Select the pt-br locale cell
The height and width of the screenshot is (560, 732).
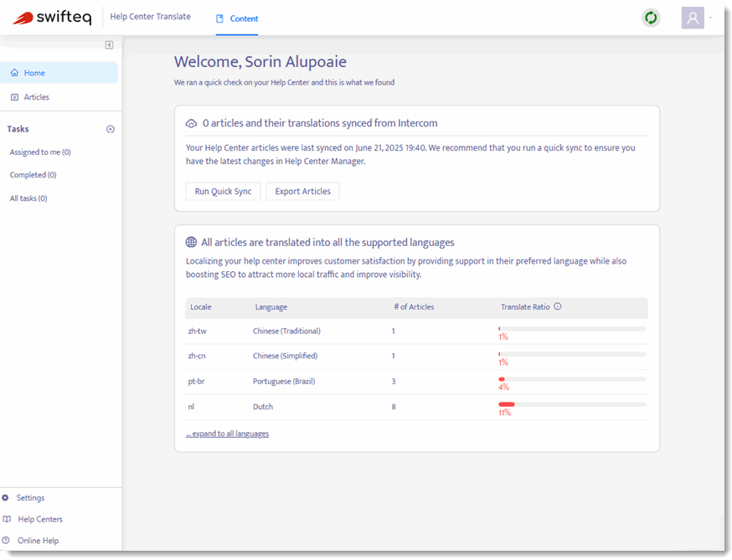(x=196, y=382)
